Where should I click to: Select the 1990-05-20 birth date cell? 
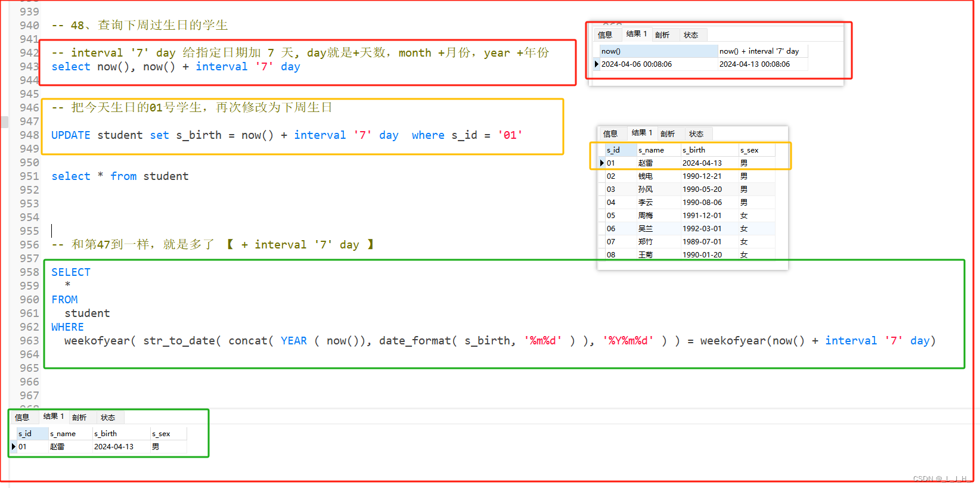coord(710,189)
